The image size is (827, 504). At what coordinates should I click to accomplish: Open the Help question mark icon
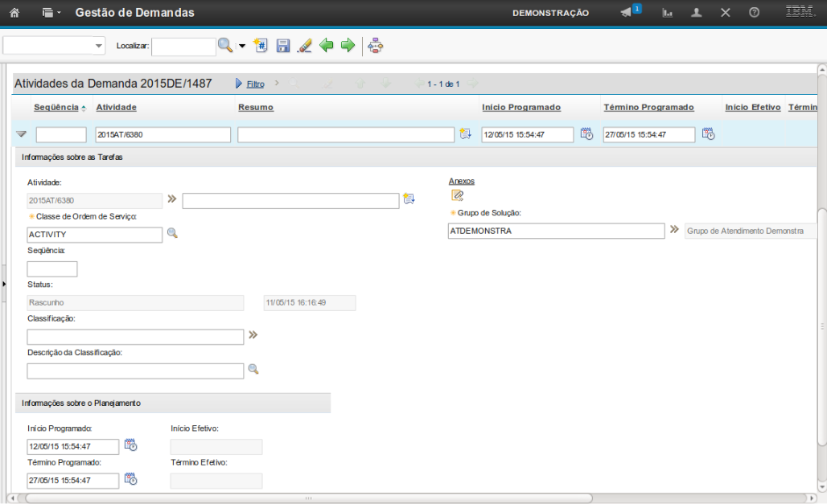coord(754,13)
